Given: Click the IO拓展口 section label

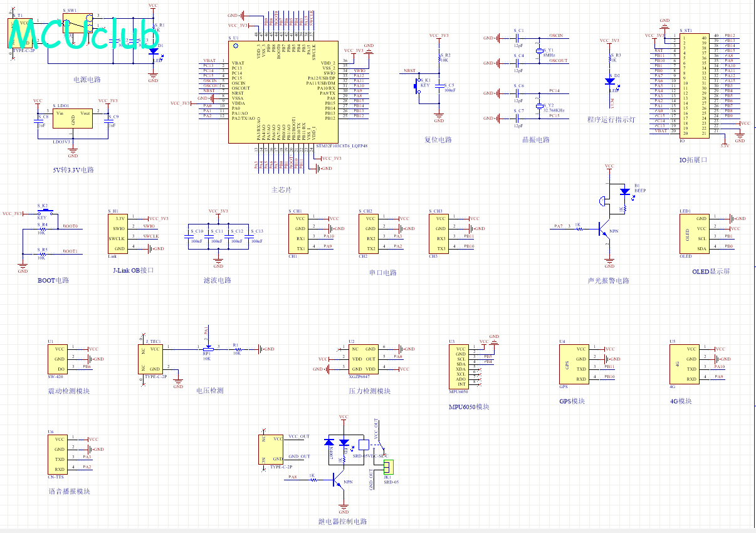Looking at the screenshot, I should (x=693, y=160).
